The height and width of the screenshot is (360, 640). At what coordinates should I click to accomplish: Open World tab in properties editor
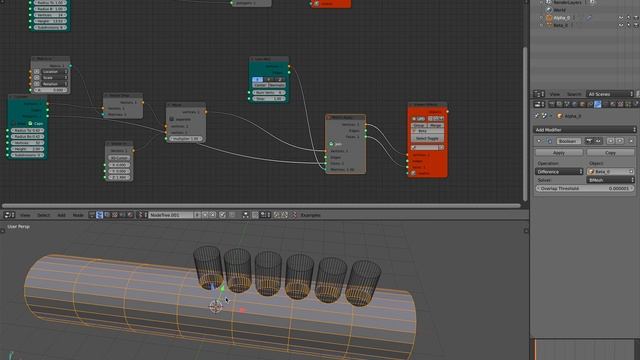tap(575, 105)
